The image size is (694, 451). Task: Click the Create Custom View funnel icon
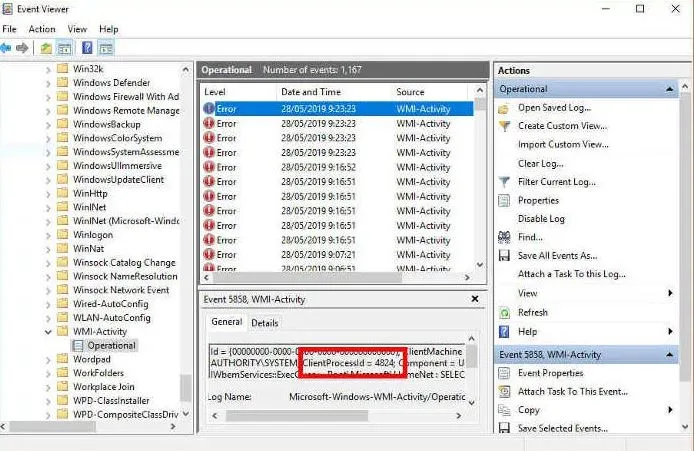(504, 126)
